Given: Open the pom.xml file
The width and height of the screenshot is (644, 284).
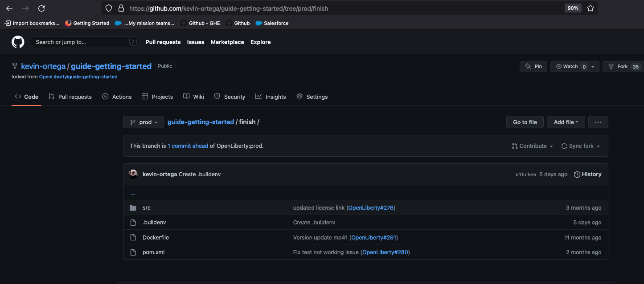Looking at the screenshot, I should coord(154,252).
